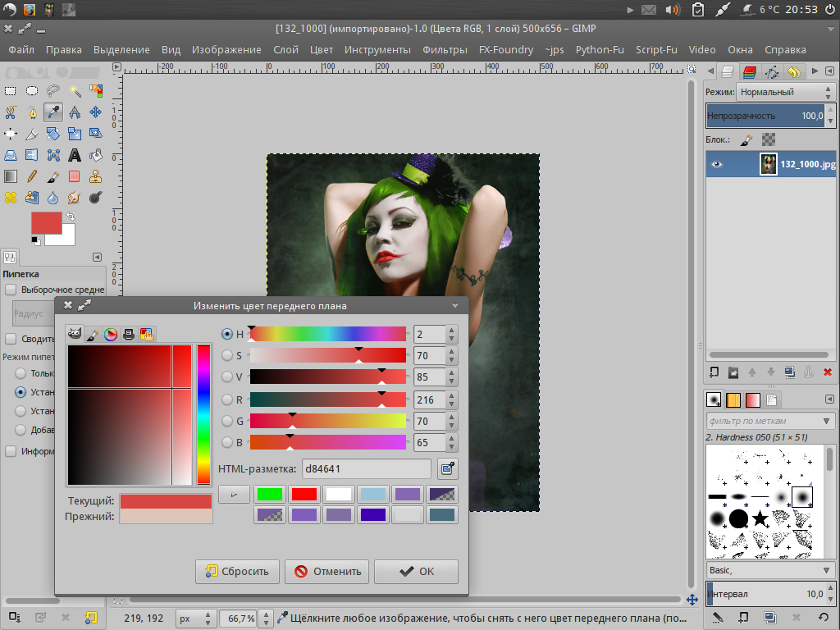Select the Rectangle Select tool
Viewport: 840px width, 630px height.
pos(10,91)
